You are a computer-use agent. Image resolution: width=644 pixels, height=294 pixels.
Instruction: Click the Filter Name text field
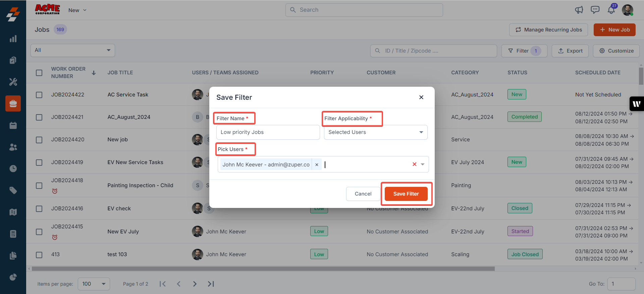tap(268, 132)
